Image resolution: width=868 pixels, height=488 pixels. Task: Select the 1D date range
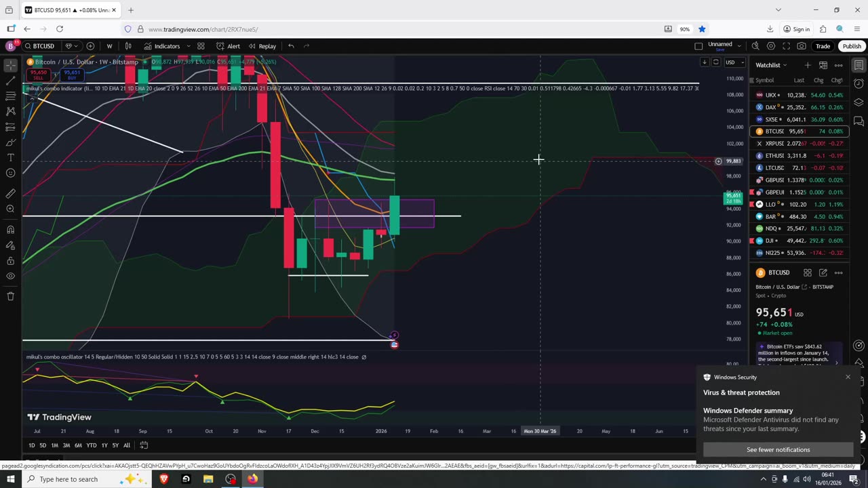point(31,445)
